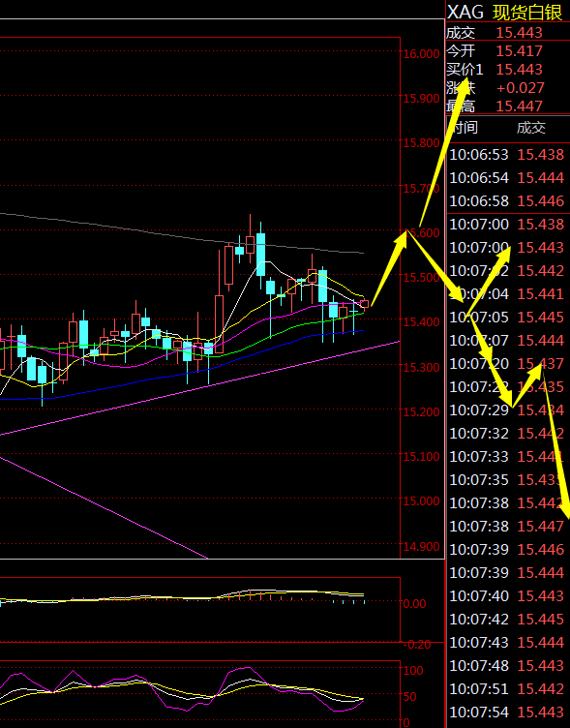Viewport: 570px width, 728px height.
Task: Click the 100 label in the KDJ panel
Action: point(413,671)
